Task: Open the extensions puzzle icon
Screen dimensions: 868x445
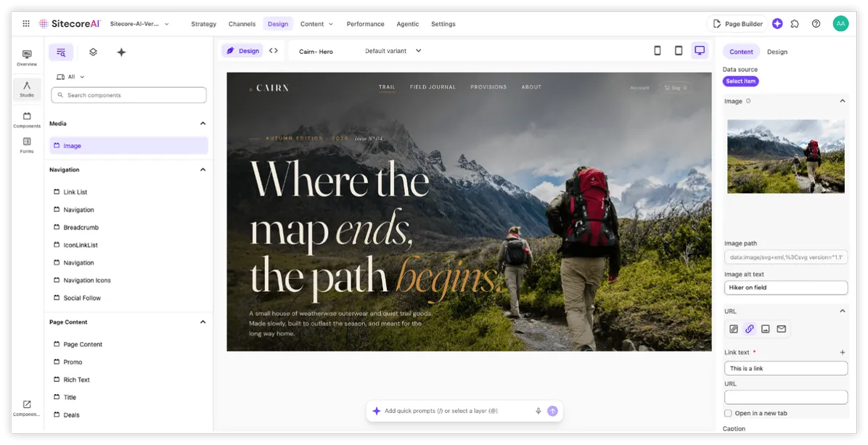Action: 795,24
